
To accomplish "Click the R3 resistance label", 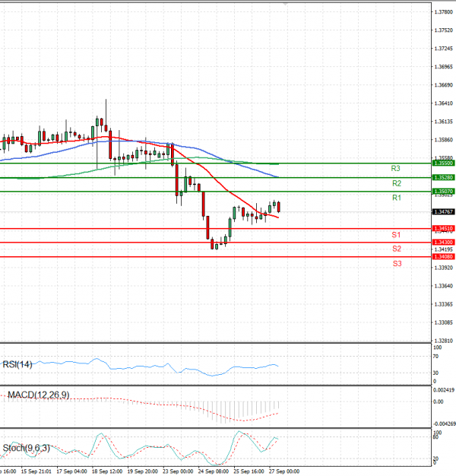I will [x=395, y=169].
